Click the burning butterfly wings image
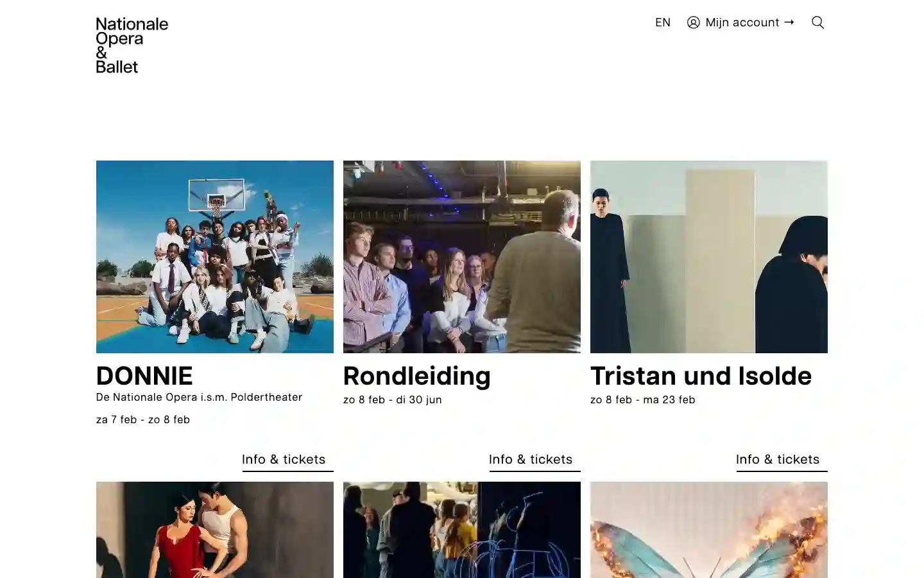This screenshot has width=924, height=578. click(x=708, y=530)
